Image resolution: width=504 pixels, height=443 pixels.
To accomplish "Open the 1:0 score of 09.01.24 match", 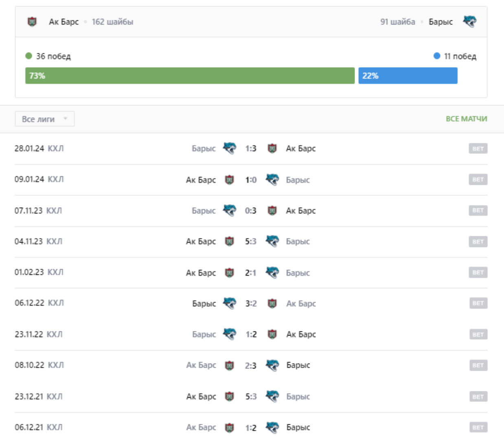I will pyautogui.click(x=251, y=180).
